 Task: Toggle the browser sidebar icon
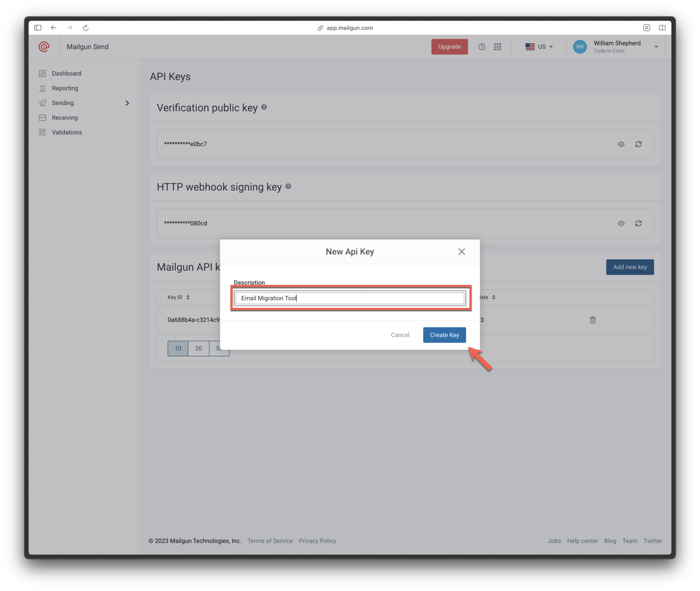(38, 28)
